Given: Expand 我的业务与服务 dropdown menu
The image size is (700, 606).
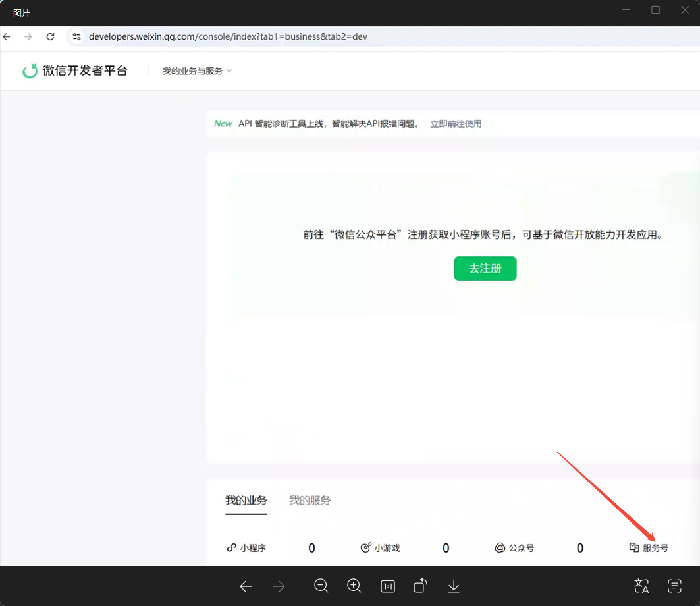Looking at the screenshot, I should point(198,71).
